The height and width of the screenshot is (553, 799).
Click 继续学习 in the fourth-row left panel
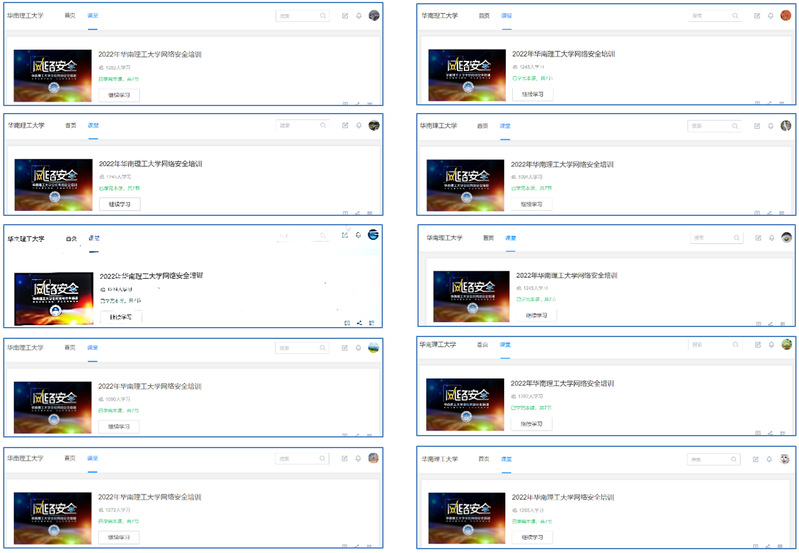(119, 427)
